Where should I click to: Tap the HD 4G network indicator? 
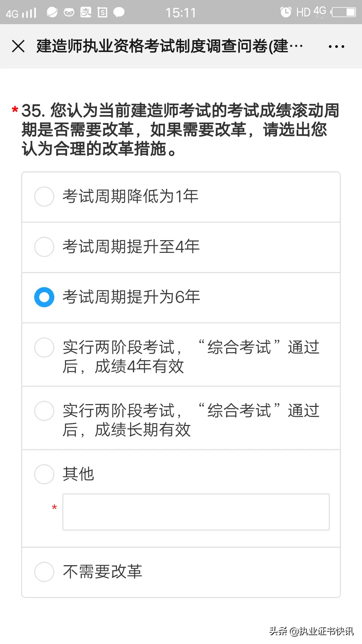(311, 12)
